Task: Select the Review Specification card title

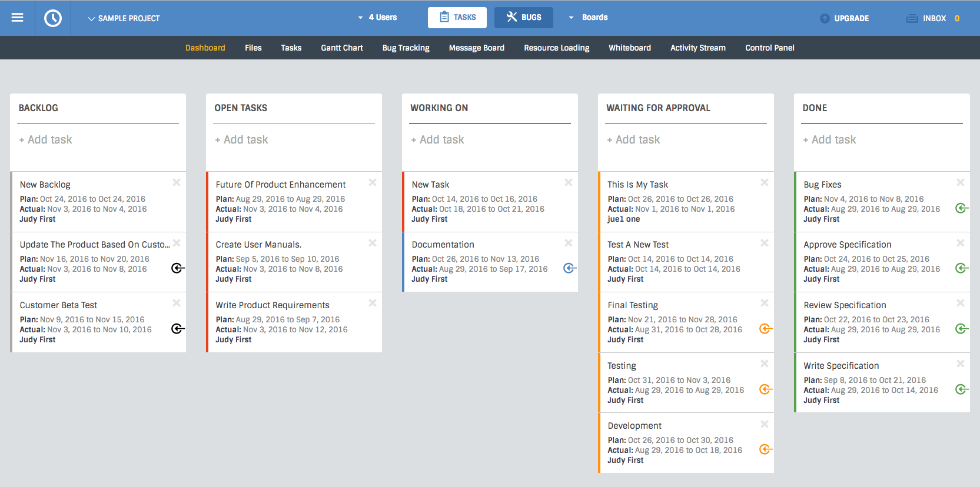Action: [x=845, y=305]
